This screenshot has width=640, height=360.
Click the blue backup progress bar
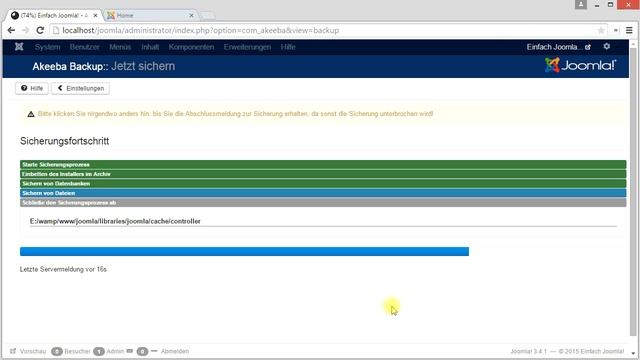tap(244, 251)
